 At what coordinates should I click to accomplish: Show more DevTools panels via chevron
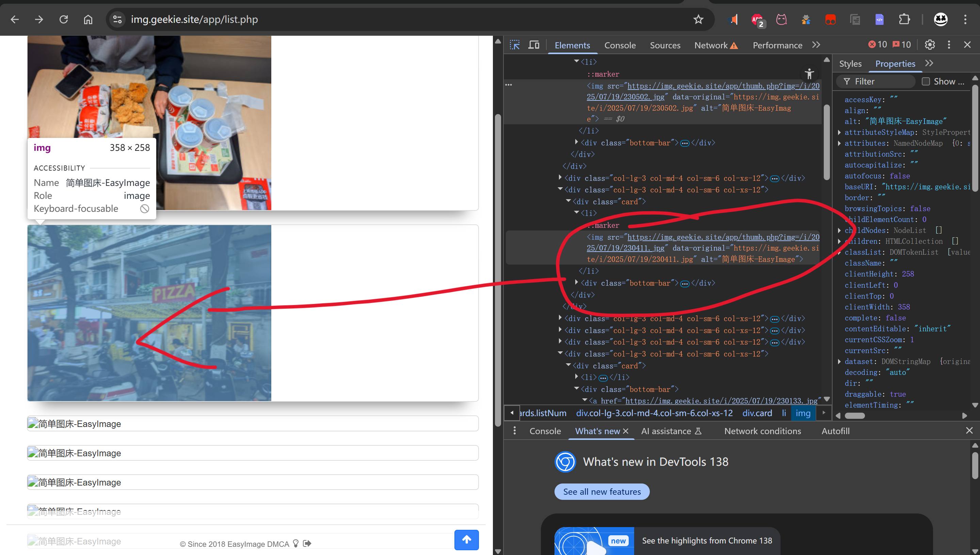pyautogui.click(x=816, y=45)
